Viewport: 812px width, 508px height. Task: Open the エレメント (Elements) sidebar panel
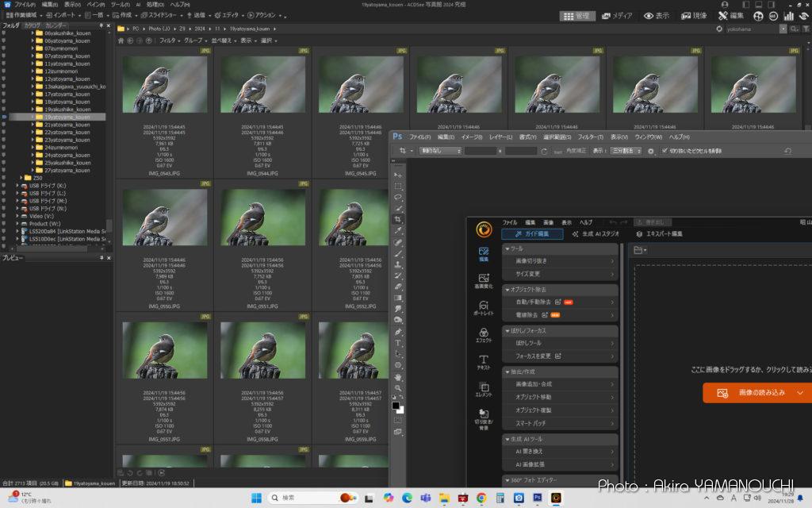tap(483, 389)
